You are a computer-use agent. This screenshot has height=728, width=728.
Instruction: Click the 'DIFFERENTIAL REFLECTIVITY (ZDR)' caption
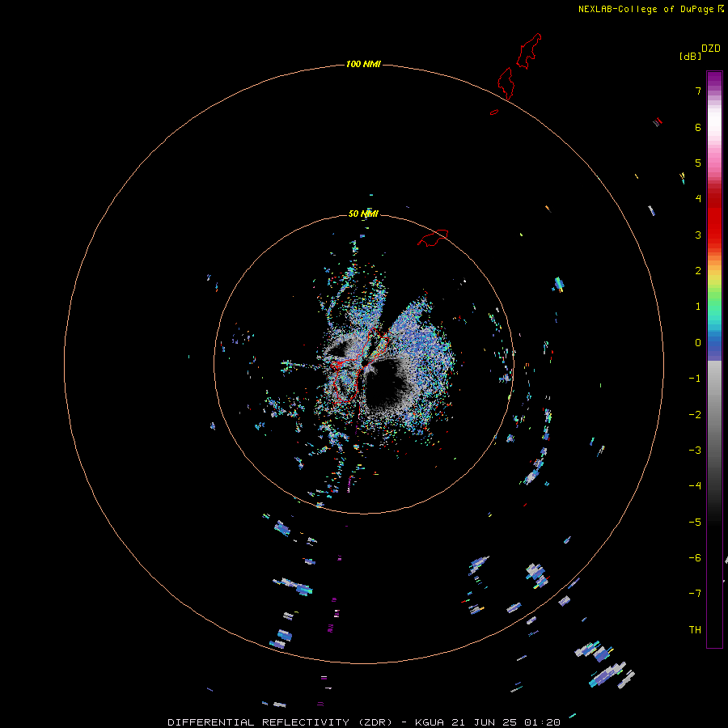point(280,722)
